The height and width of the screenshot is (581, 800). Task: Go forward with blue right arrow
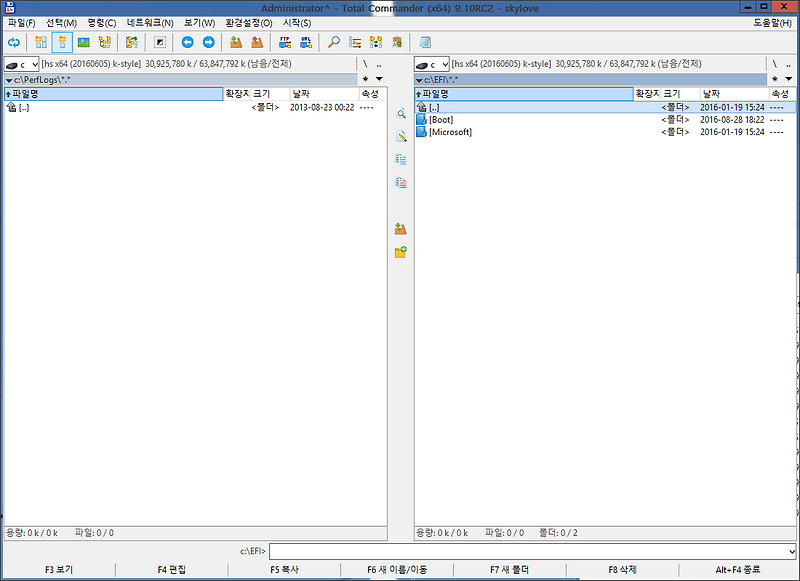pos(209,42)
